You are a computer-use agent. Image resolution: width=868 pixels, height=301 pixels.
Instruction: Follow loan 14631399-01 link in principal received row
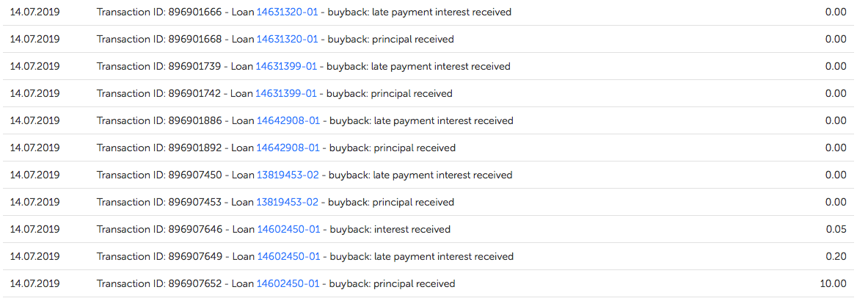coord(286,94)
